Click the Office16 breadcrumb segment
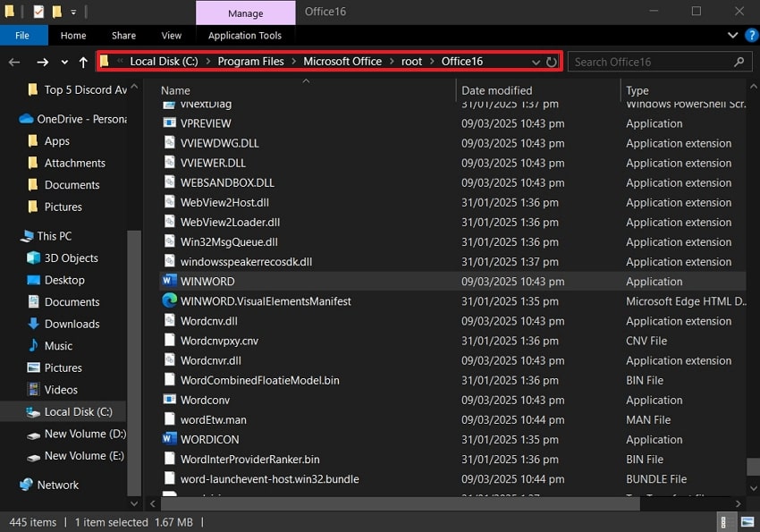Image resolution: width=760 pixels, height=532 pixels. point(462,62)
